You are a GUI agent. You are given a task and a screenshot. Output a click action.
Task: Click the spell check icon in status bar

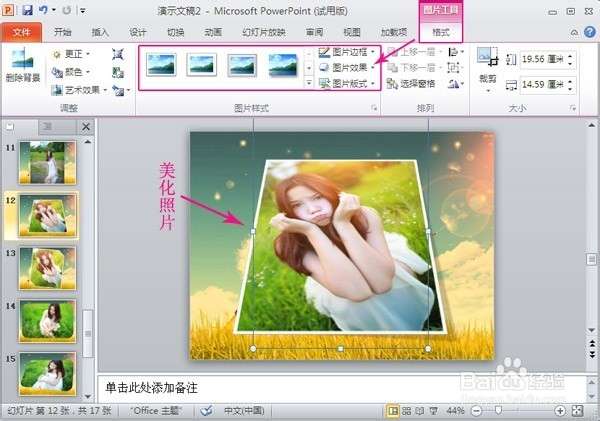point(206,411)
